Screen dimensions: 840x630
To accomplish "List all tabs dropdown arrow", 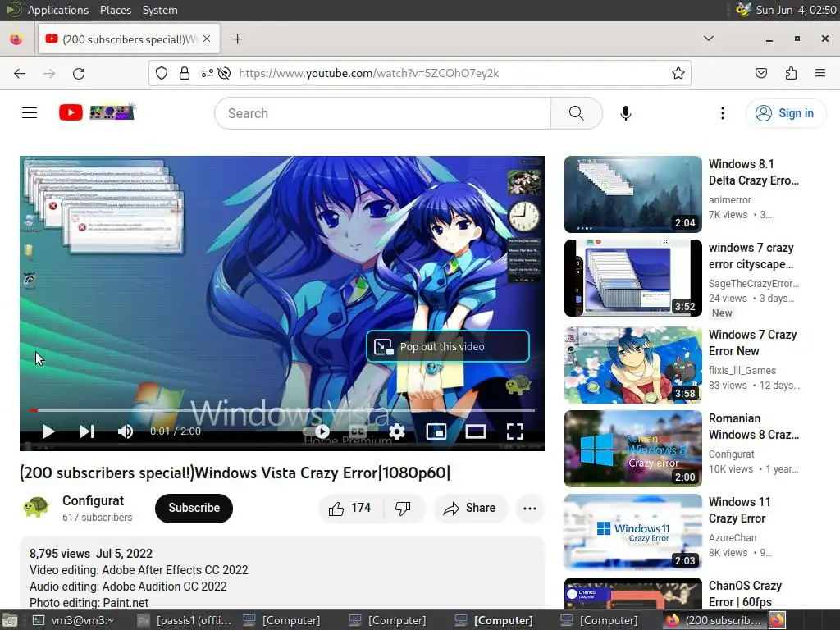I will tap(708, 39).
